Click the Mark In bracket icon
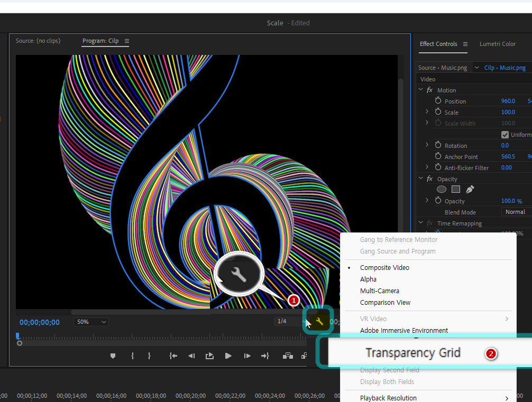532x402 pixels. [132, 356]
